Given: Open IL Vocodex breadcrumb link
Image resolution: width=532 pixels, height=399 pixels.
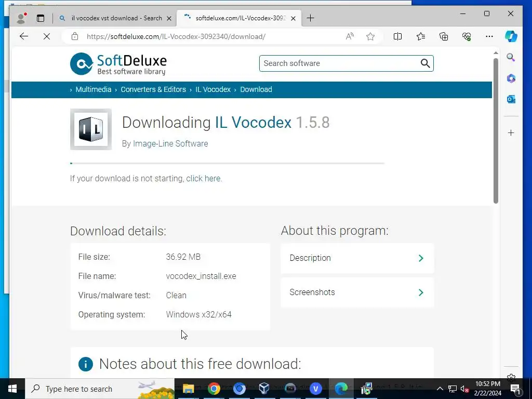Looking at the screenshot, I should click(213, 89).
